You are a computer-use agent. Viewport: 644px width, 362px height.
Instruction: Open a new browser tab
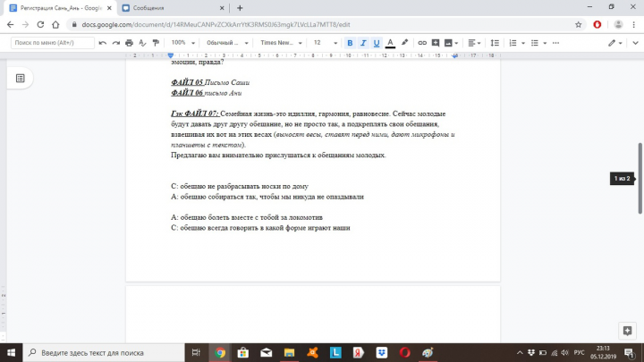pos(240,8)
